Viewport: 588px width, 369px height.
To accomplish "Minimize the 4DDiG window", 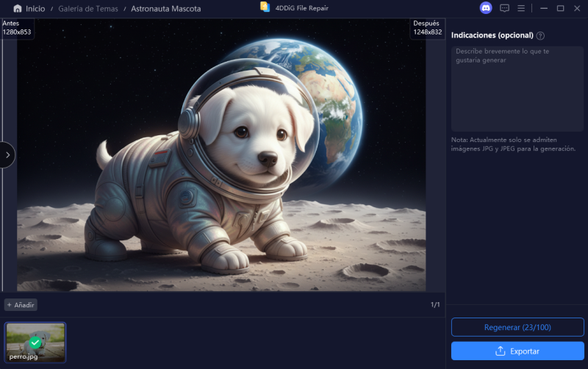I will click(x=544, y=8).
